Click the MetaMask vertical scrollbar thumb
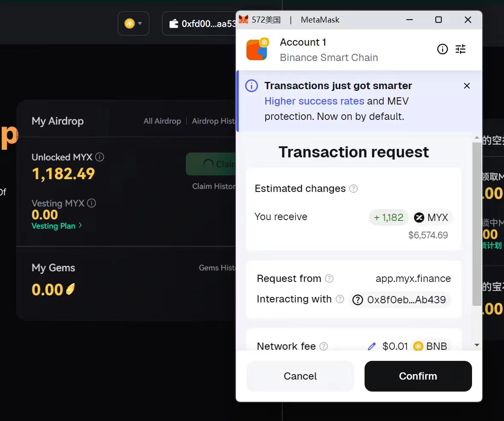Screen dimensions: 504x421 [x=477, y=224]
